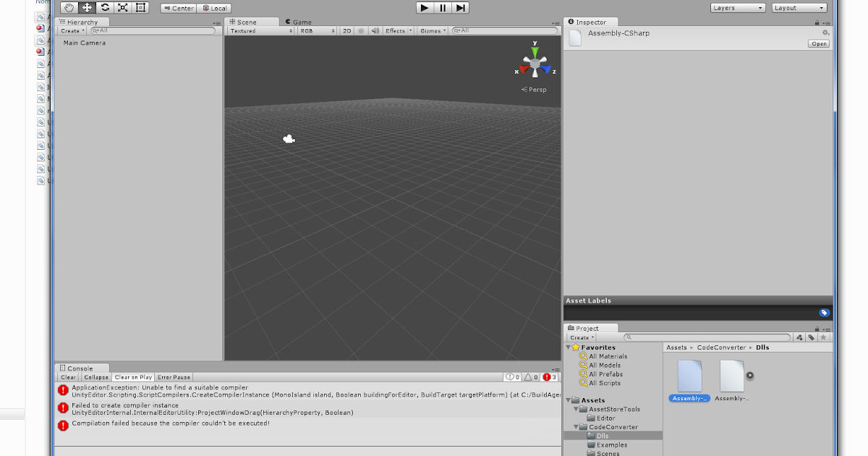Open the Textured draw mode dropdown
This screenshot has height=456, width=868.
[x=261, y=30]
